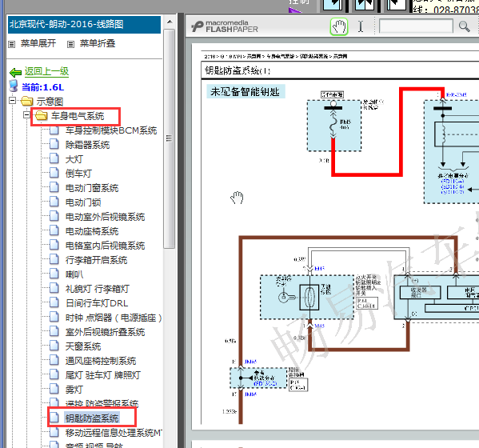This screenshot has width=479, height=448.
Task: Collapse the 车身电气系统 tree node
Action: pyautogui.click(x=27, y=115)
